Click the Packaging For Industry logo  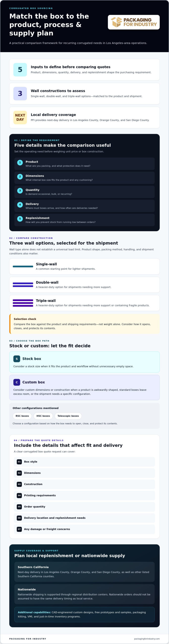click(134, 22)
